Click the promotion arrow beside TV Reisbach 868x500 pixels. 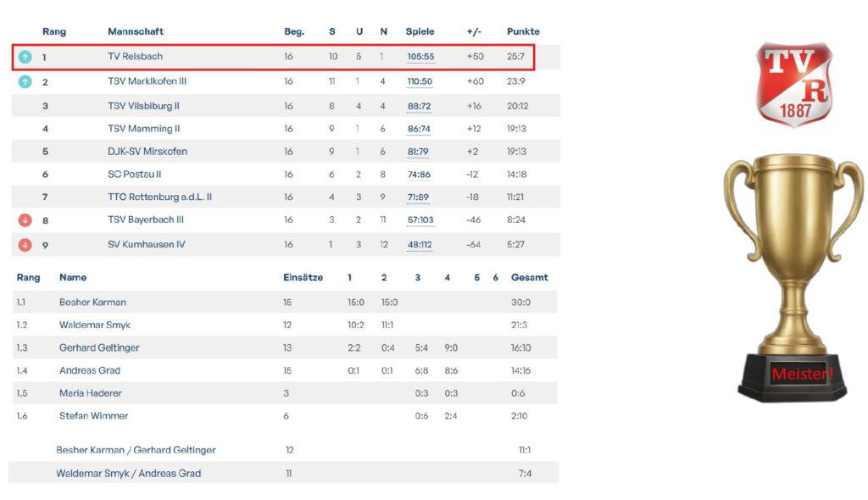click(25, 57)
